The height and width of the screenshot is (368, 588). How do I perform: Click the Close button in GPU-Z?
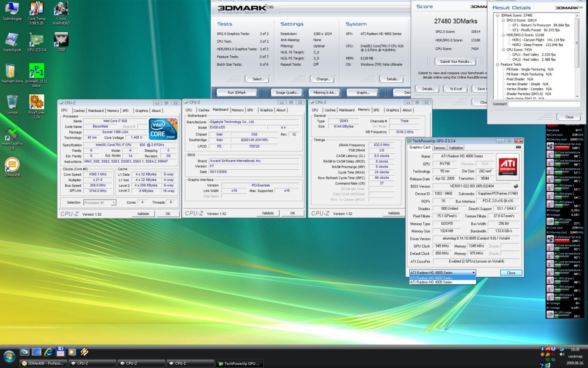point(511,273)
